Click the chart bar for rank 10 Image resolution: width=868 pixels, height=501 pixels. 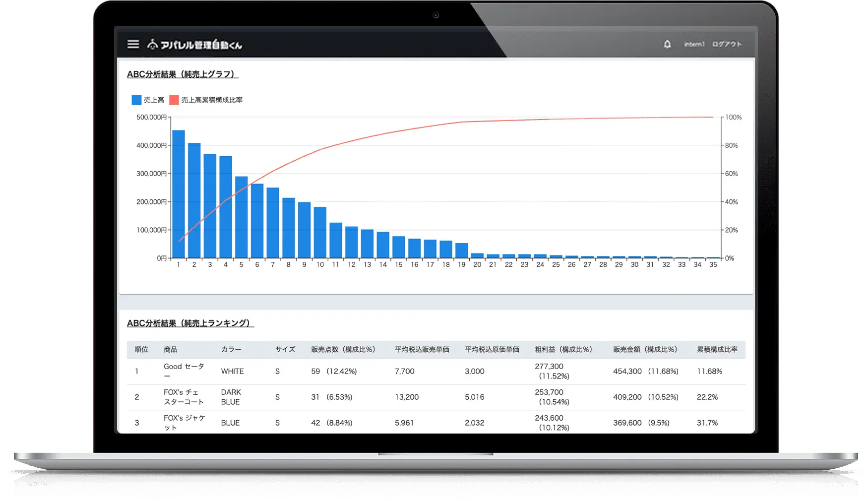[320, 233]
